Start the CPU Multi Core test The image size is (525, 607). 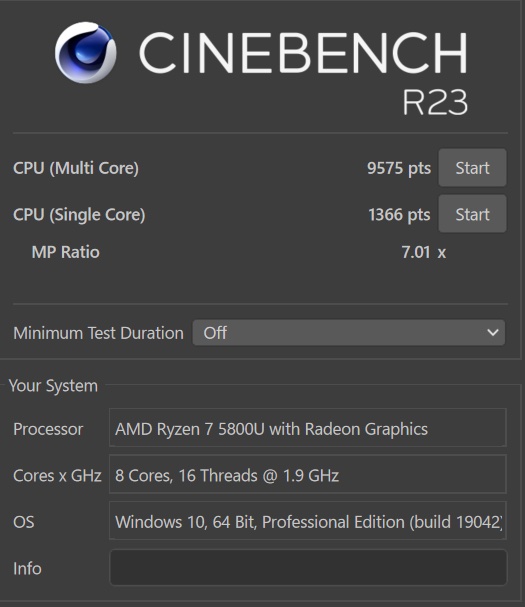coord(472,168)
